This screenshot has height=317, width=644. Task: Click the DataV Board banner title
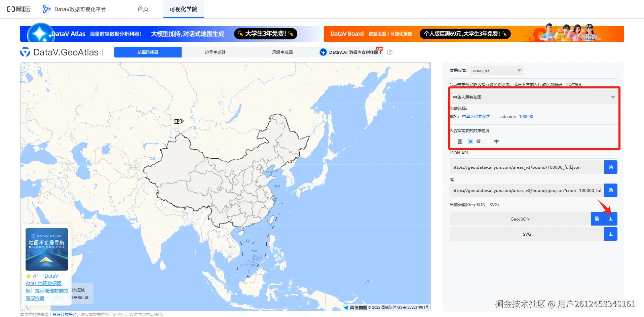coord(347,34)
